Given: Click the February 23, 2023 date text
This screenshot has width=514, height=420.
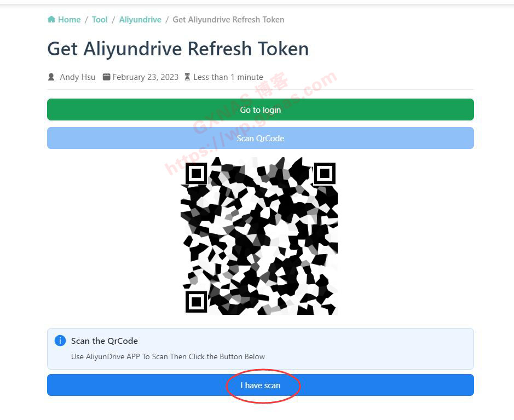Looking at the screenshot, I should pyautogui.click(x=146, y=77).
